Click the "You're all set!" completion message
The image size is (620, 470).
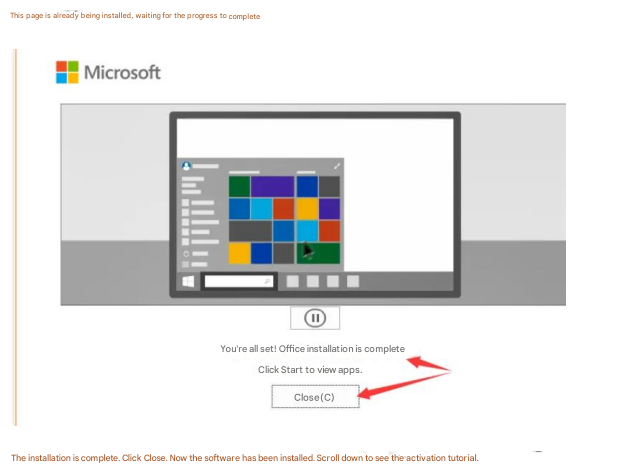312,348
